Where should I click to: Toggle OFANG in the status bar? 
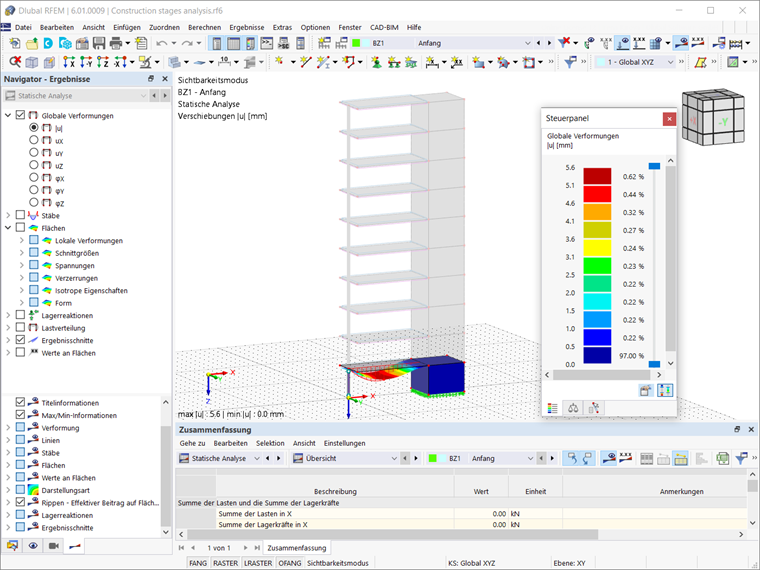[x=289, y=563]
